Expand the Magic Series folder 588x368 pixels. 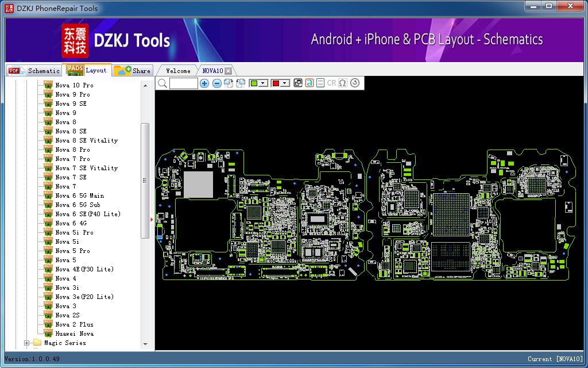pyautogui.click(x=26, y=343)
